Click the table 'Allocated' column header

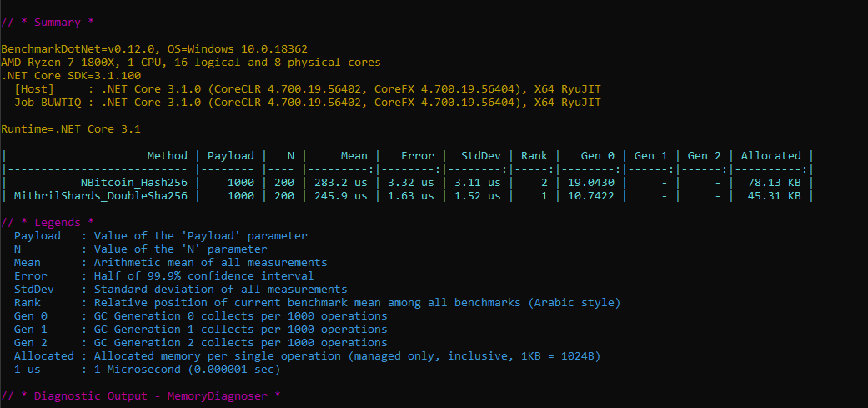click(771, 155)
